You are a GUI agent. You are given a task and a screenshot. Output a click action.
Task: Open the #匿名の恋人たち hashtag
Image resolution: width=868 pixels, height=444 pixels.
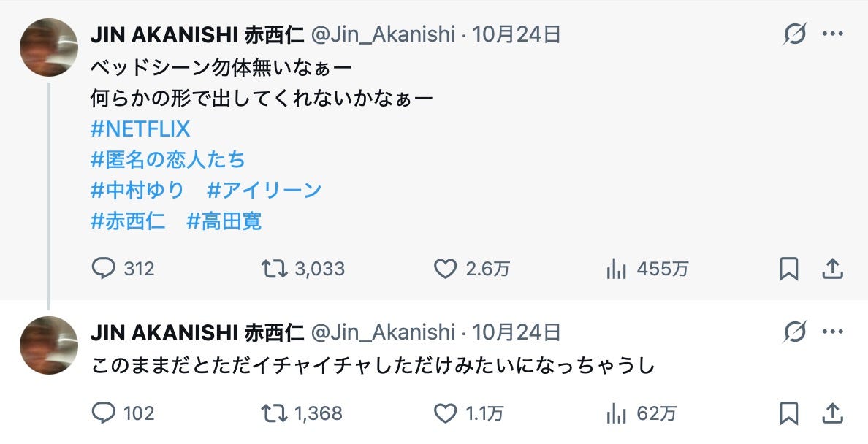(x=168, y=160)
